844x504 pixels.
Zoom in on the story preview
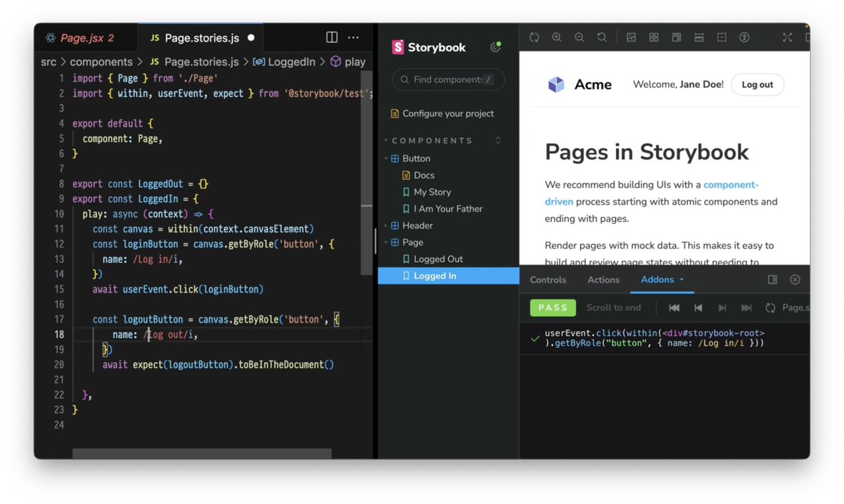[557, 37]
